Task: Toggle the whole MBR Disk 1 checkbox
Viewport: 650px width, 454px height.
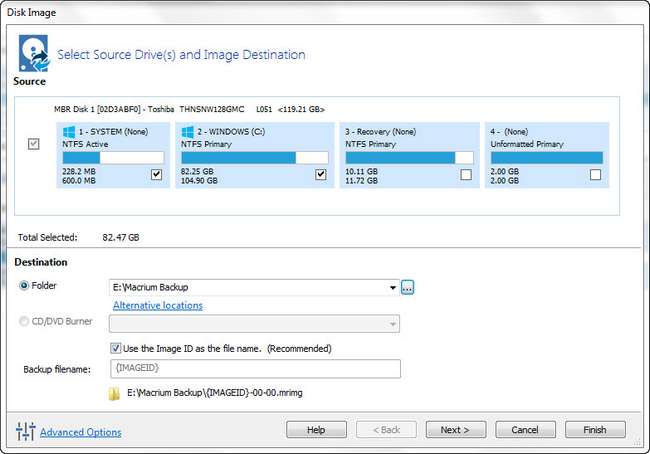Action: point(34,144)
